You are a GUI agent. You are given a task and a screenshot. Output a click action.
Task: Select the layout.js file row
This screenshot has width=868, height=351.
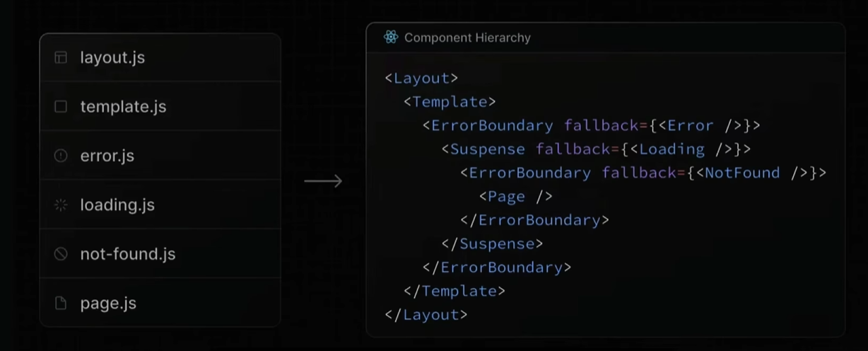point(160,58)
